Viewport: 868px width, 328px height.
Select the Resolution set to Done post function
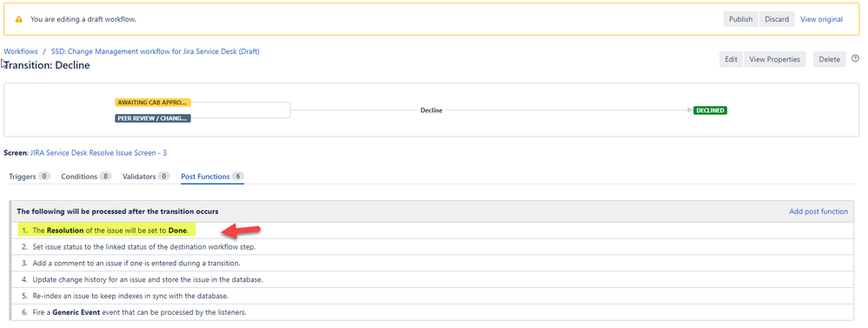[x=432, y=231]
